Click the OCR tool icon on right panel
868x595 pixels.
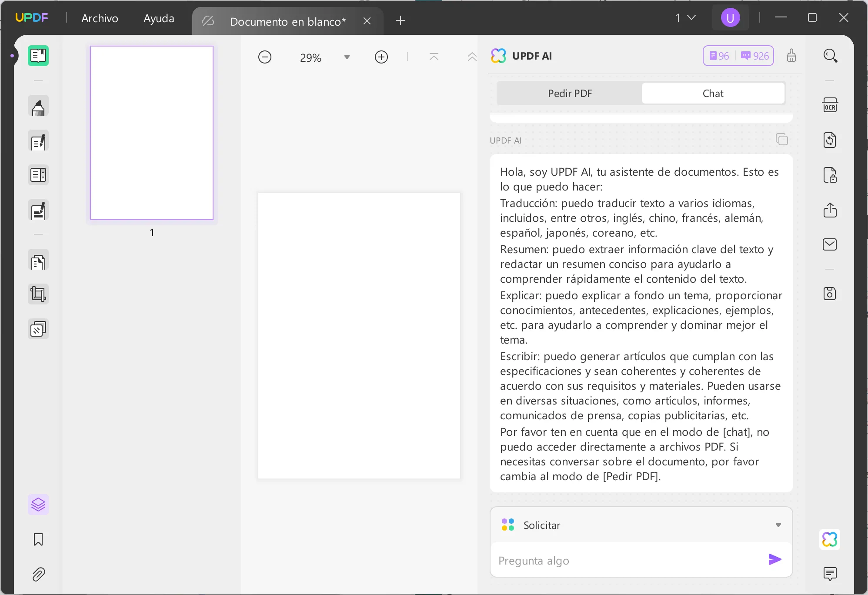(x=831, y=106)
